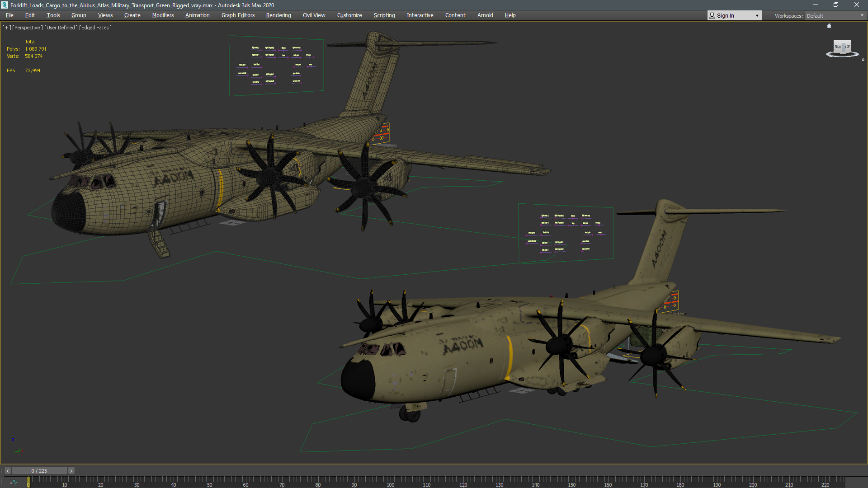
Task: Open the [Perspective] viewport label menu
Action: [28, 28]
